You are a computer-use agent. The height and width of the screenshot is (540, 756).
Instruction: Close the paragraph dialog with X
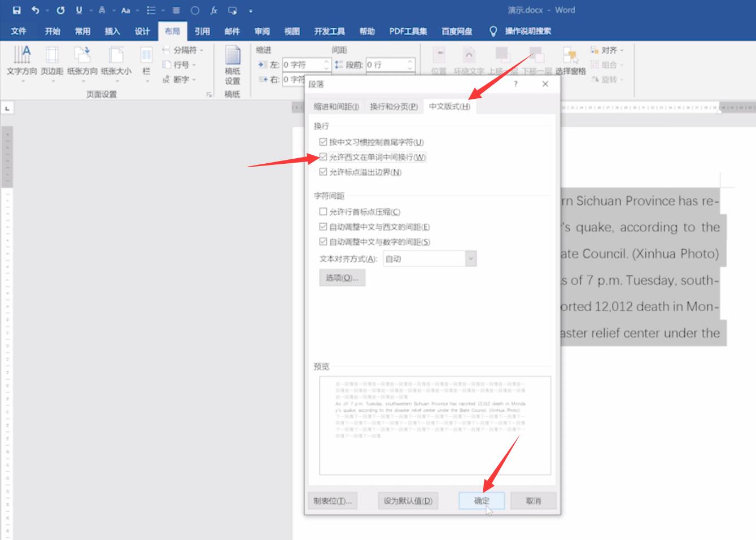click(x=545, y=84)
